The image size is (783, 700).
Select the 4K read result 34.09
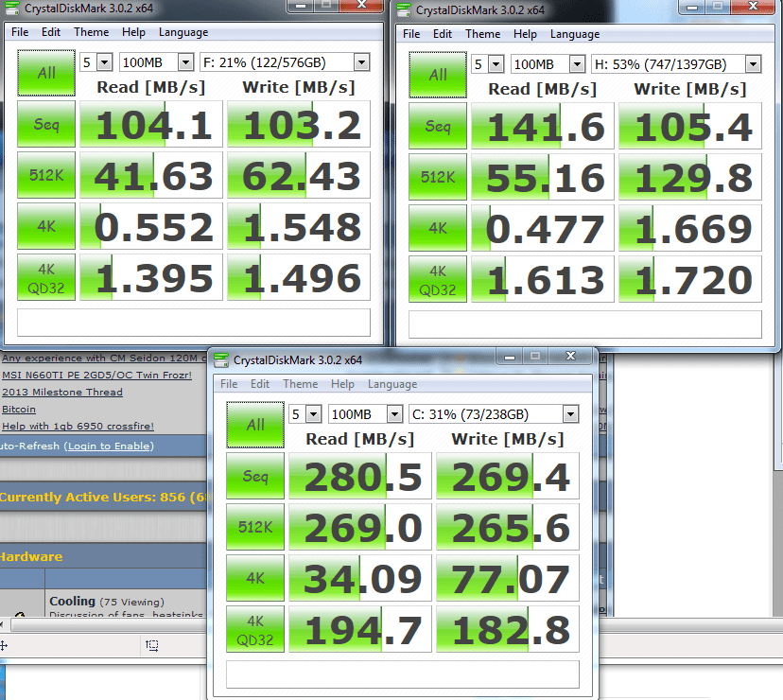tap(359, 578)
